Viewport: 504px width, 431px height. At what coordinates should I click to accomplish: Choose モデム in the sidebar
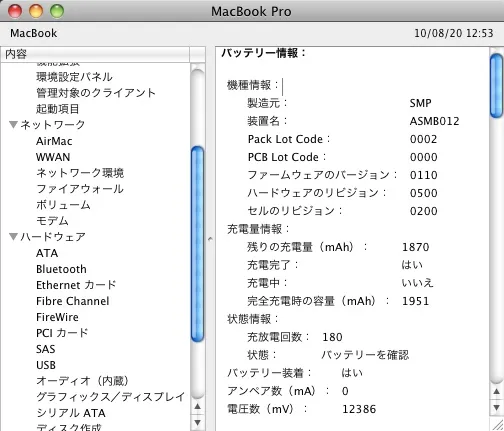(52, 221)
